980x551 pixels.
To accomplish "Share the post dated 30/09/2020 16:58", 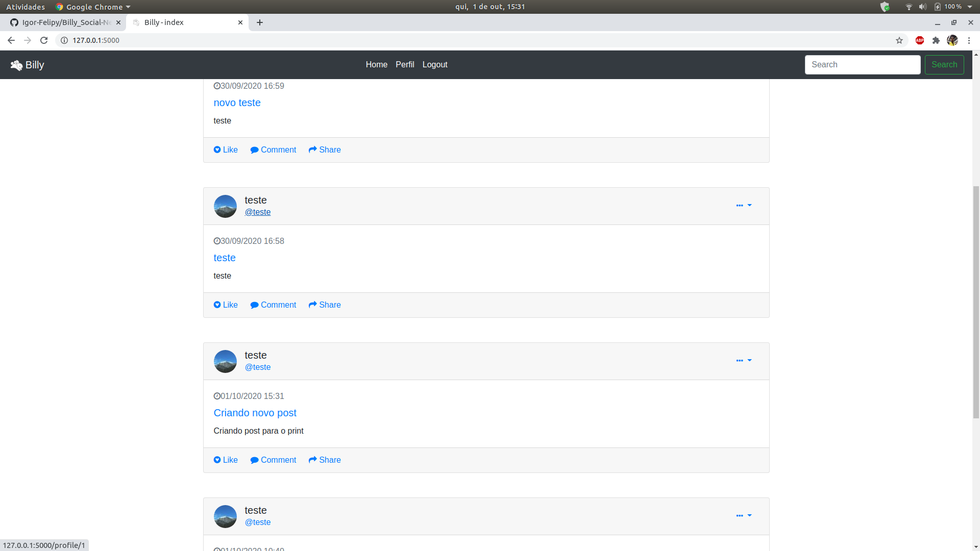I will [x=325, y=305].
